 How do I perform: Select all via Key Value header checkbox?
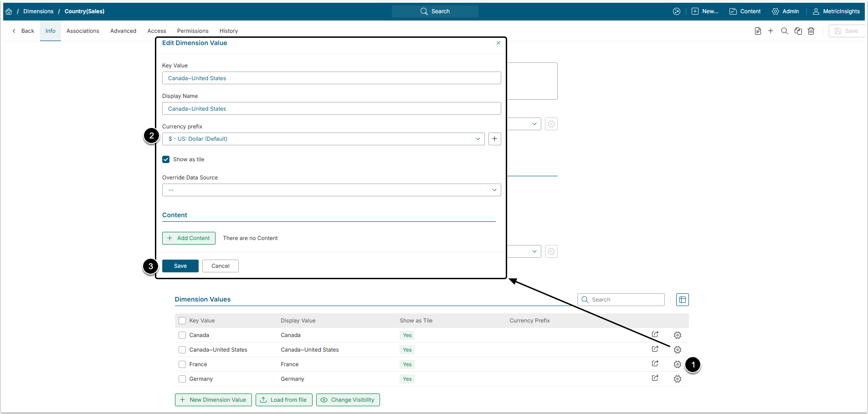pos(182,321)
